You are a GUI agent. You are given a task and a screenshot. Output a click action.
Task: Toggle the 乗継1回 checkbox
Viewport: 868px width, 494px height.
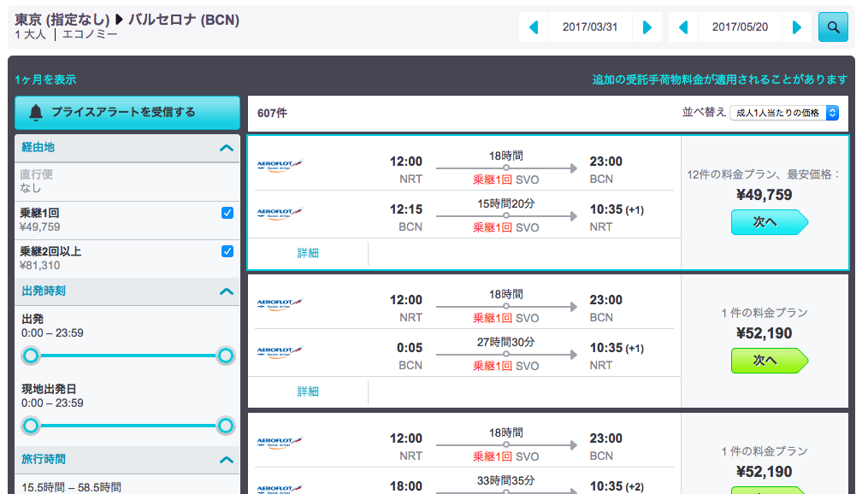[227, 213]
